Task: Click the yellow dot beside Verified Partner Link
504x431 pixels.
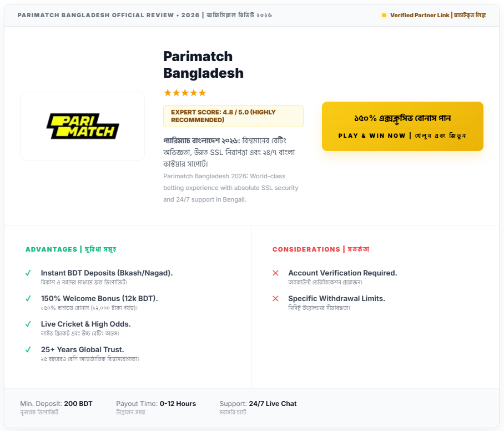Action: 384,15
